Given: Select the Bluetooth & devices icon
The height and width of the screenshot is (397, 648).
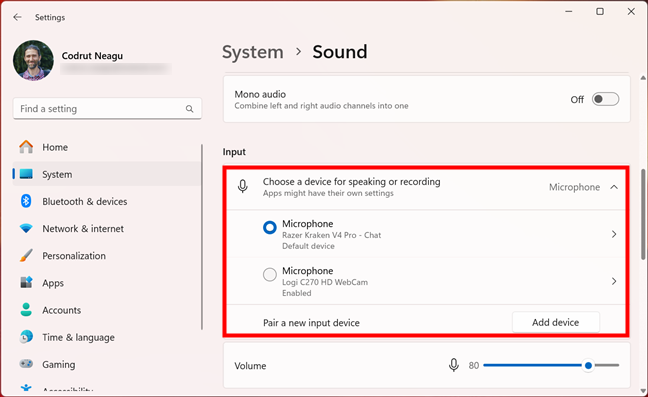Looking at the screenshot, I should point(26,201).
